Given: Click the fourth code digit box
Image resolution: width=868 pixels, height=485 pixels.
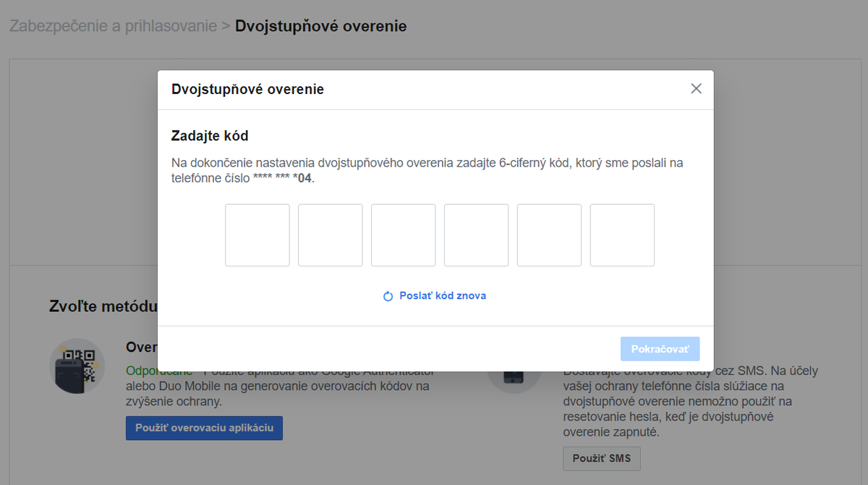Looking at the screenshot, I should click(477, 235).
